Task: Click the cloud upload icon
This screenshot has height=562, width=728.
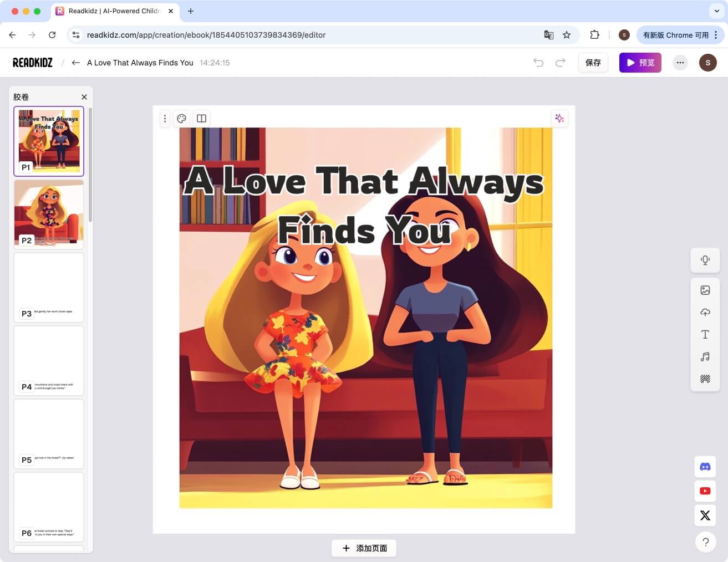Action: point(705,312)
